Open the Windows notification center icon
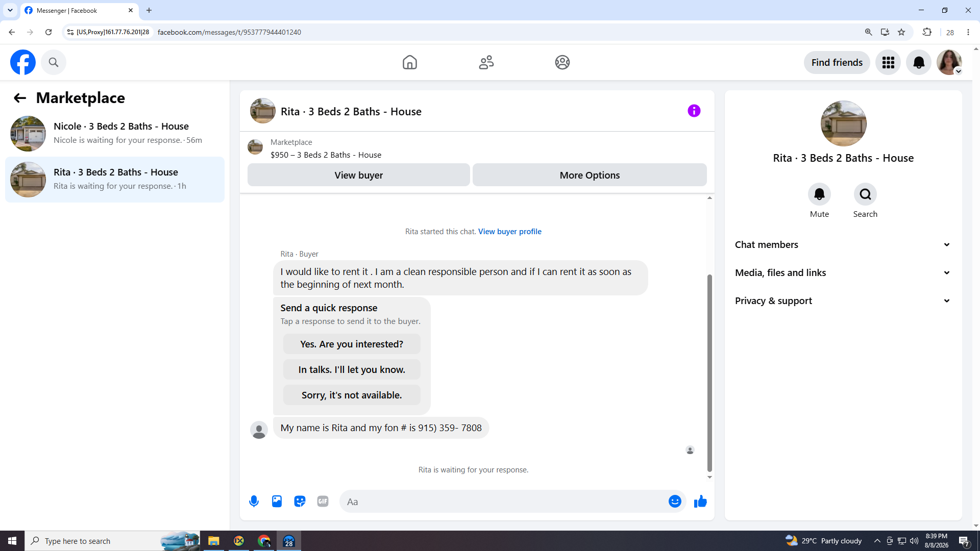 964,541
